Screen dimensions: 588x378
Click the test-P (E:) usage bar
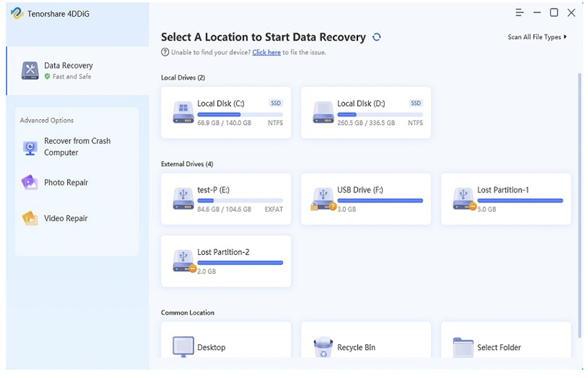(240, 200)
